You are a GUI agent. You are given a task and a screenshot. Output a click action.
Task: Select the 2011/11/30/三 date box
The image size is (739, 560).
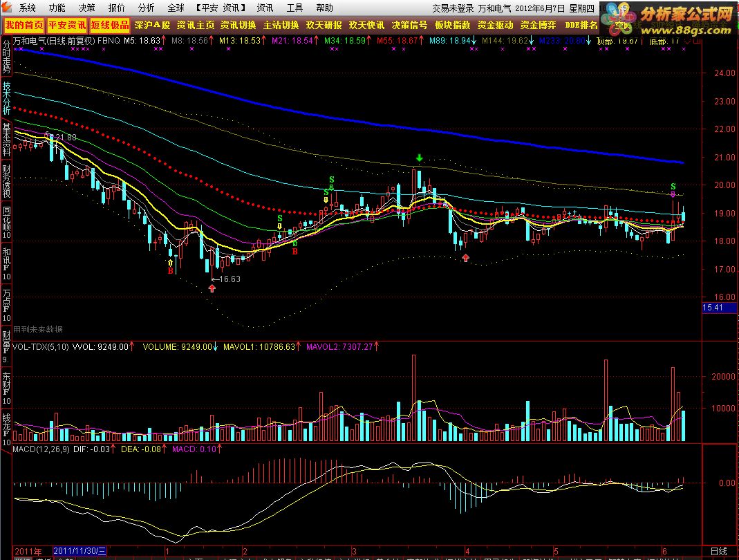click(80, 551)
